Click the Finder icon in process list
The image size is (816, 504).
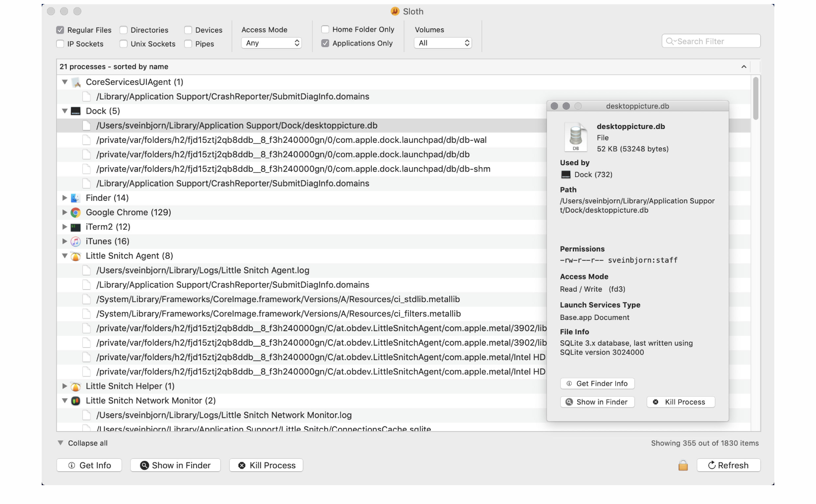coord(75,198)
